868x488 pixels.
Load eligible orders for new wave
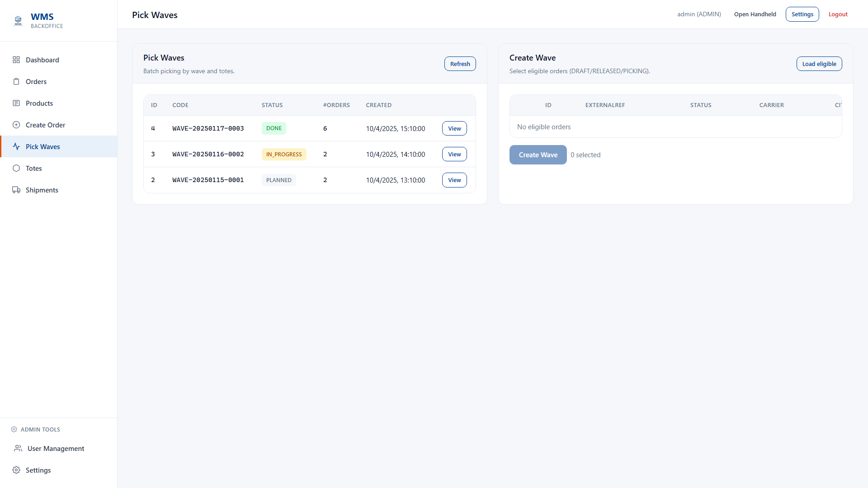pyautogui.click(x=819, y=64)
